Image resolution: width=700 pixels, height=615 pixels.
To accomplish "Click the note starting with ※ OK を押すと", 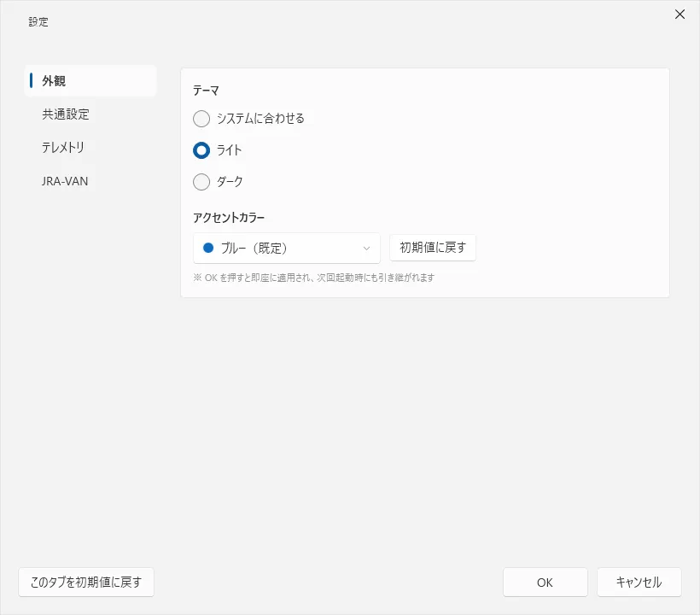I will (314, 278).
